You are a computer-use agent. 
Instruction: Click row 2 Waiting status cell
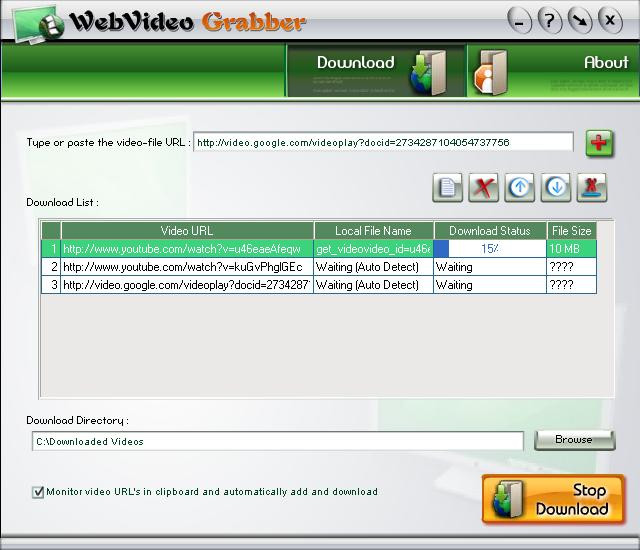pos(490,267)
